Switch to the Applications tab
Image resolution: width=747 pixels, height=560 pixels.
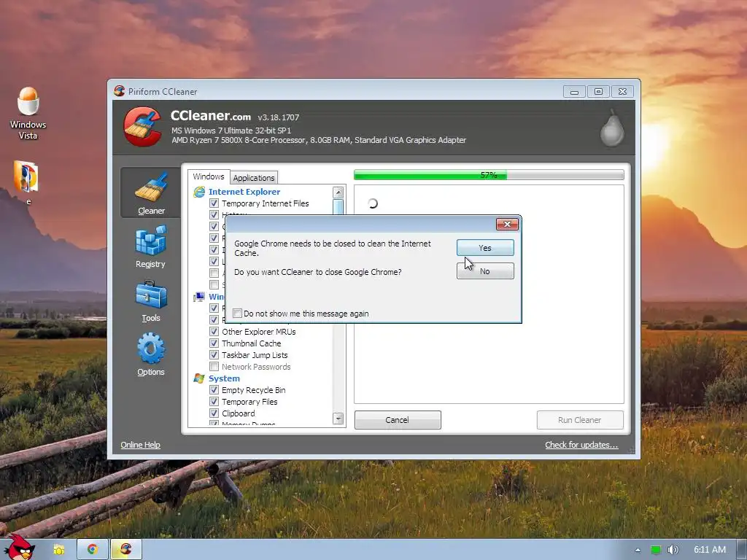(x=253, y=178)
